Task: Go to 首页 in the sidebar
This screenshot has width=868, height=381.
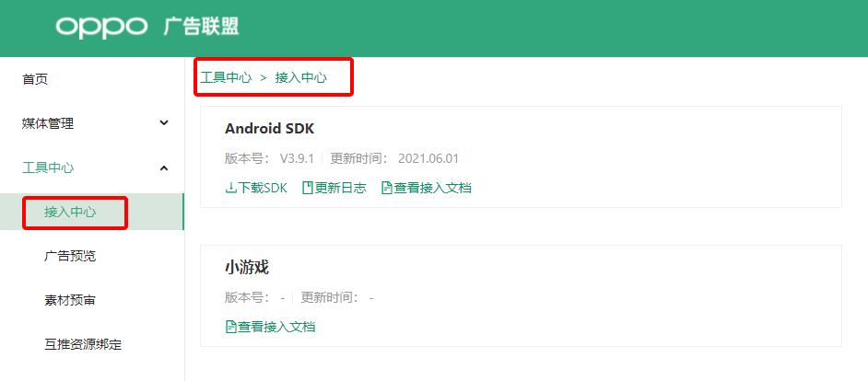Action: point(35,79)
